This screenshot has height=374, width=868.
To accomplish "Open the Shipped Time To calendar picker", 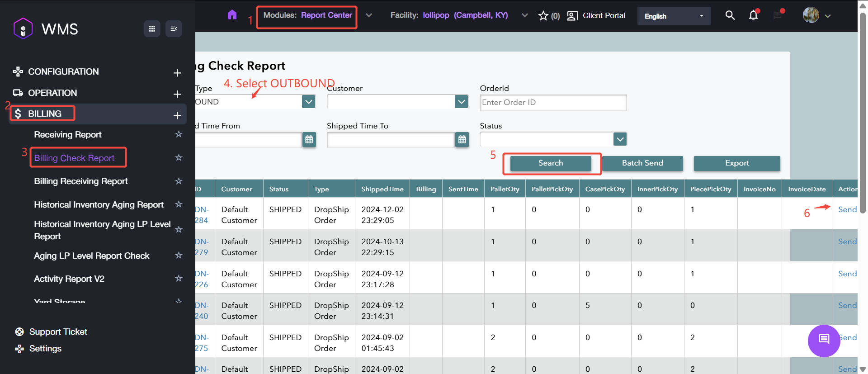I will tap(462, 140).
